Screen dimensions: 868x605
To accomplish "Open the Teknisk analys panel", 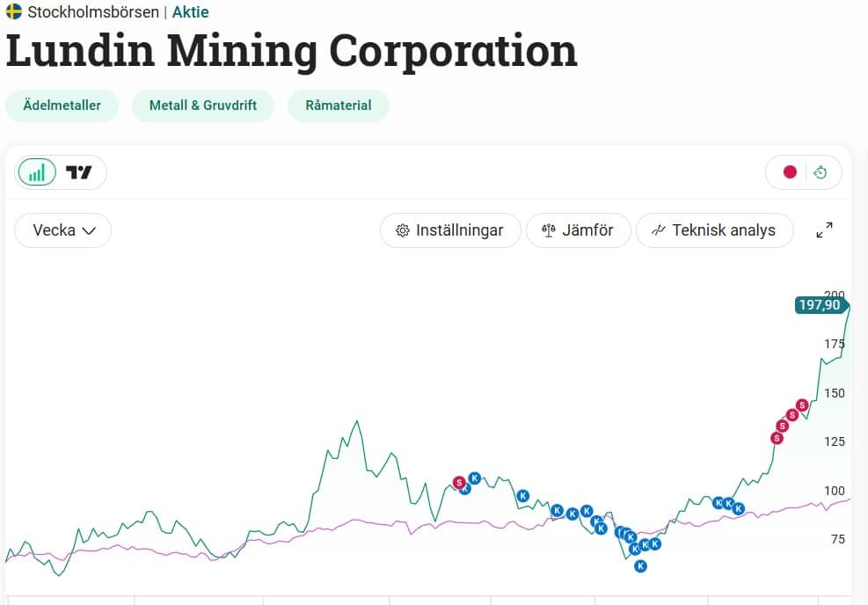I will (713, 230).
